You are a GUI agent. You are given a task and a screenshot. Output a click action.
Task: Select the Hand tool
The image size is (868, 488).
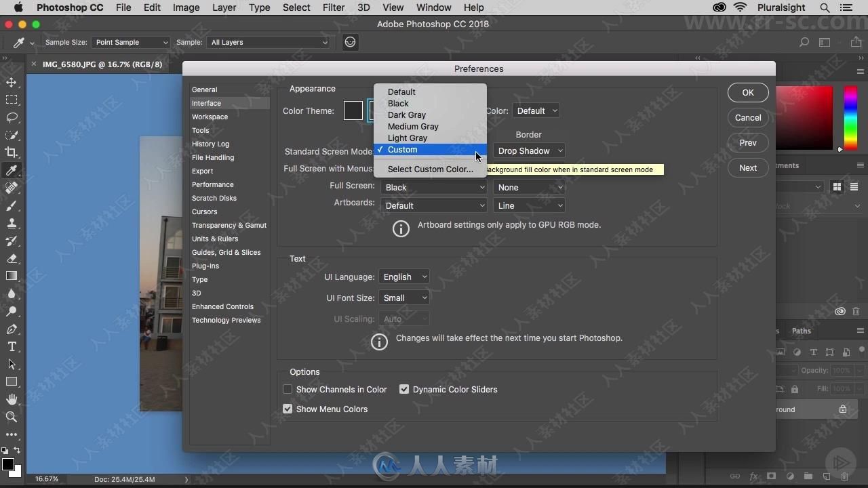click(x=12, y=399)
